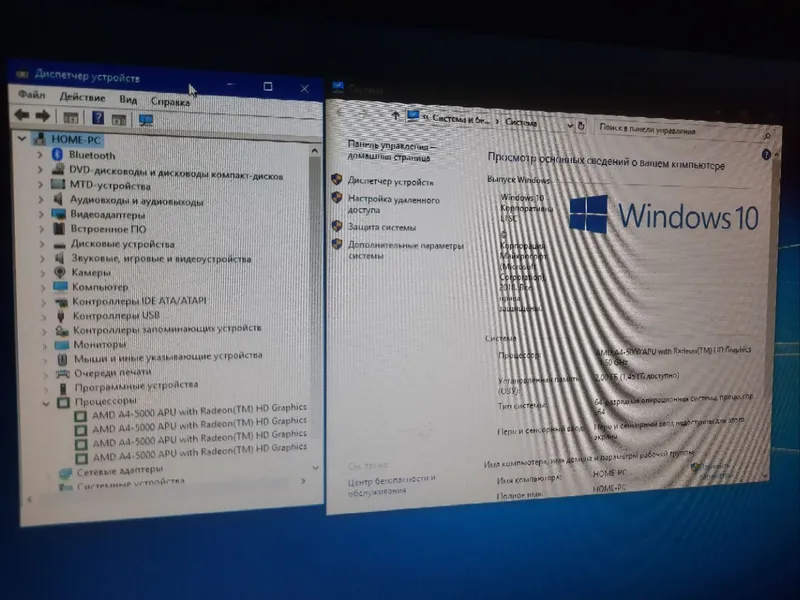
Task: Maximize the Device Manager window
Action: (268, 86)
